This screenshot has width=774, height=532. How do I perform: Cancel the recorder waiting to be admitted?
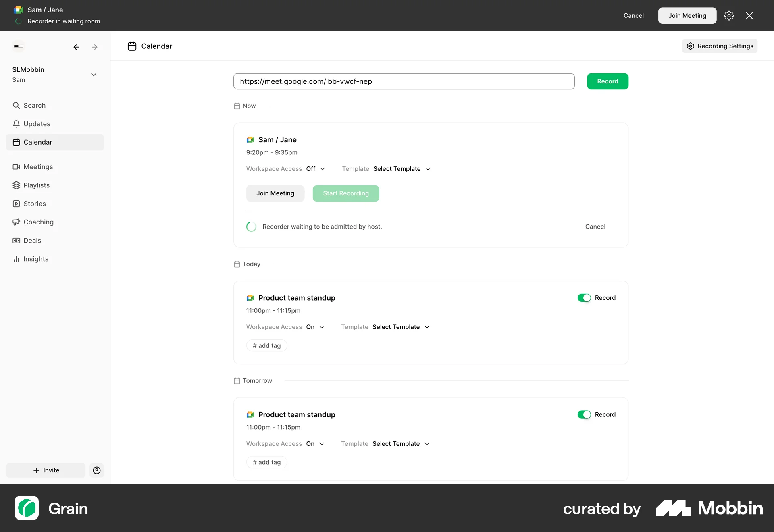pyautogui.click(x=595, y=227)
